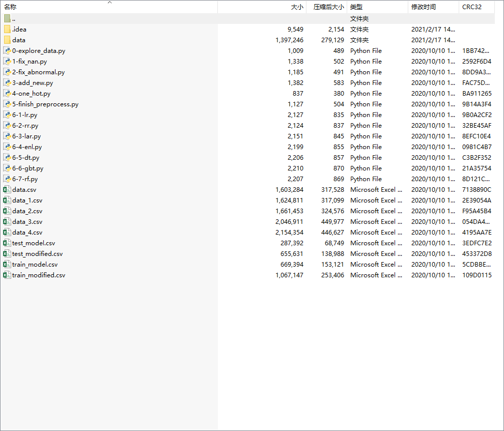The width and height of the screenshot is (504, 431).
Task: Click size value 2,154,354 of data_4.csv
Action: pyautogui.click(x=289, y=232)
